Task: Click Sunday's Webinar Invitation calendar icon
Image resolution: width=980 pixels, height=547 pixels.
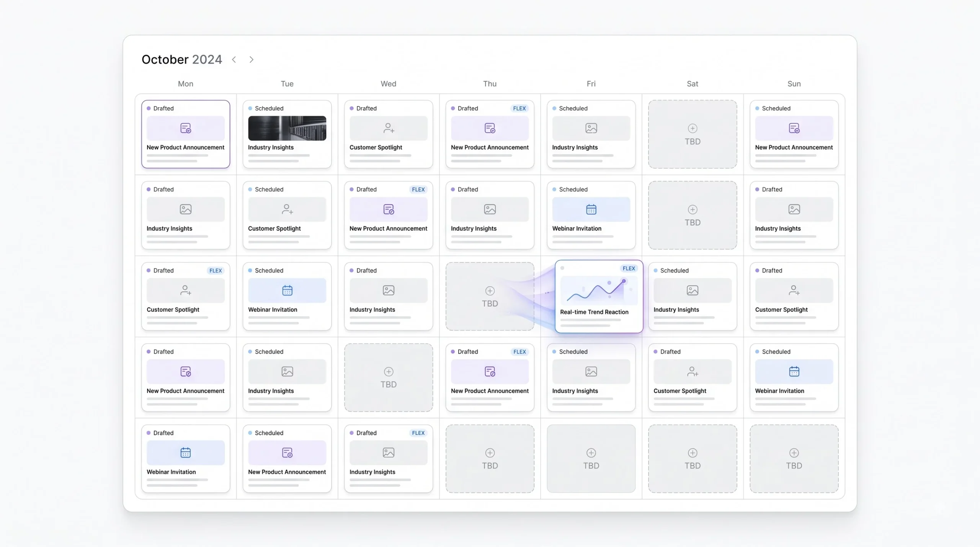Action: point(794,371)
